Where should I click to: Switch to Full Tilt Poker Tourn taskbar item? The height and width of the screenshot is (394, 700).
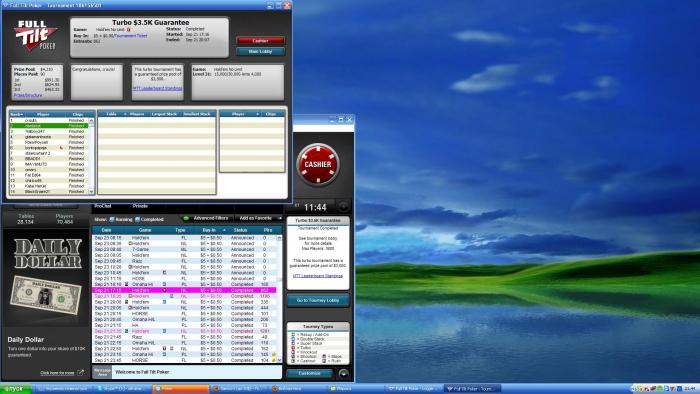click(x=472, y=389)
